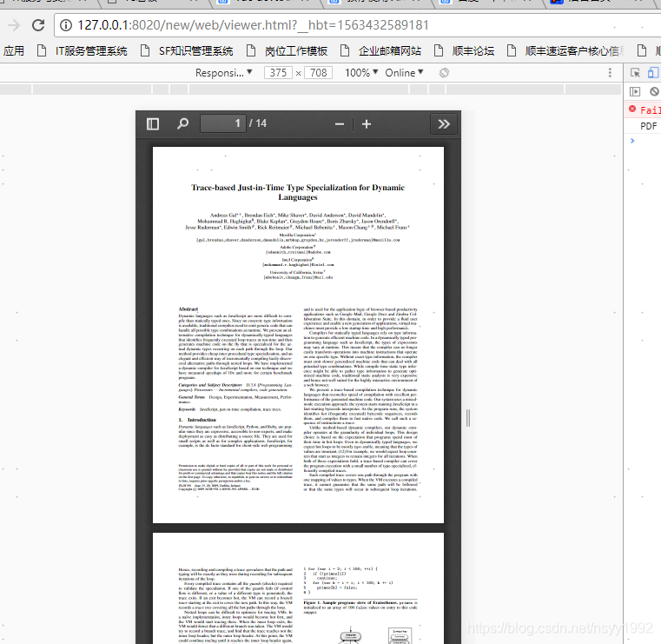Viewport: 661px width, 644px height.
Task: Edit the viewport width field 375
Action: (278, 73)
